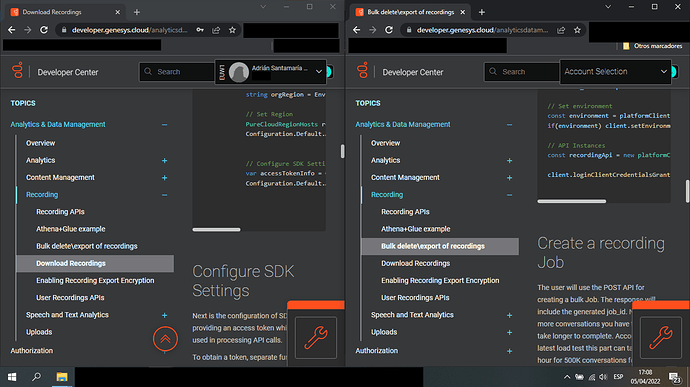Click back arrow in left browser window

11,30
